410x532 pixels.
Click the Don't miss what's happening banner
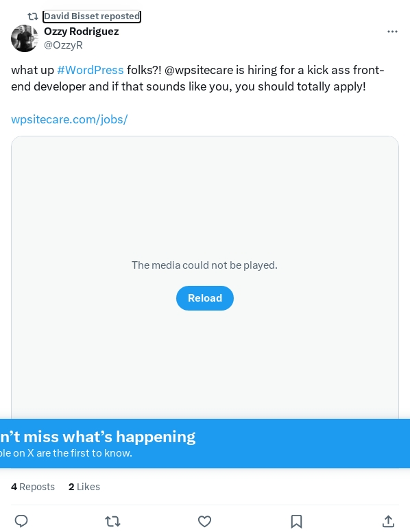pos(205,444)
